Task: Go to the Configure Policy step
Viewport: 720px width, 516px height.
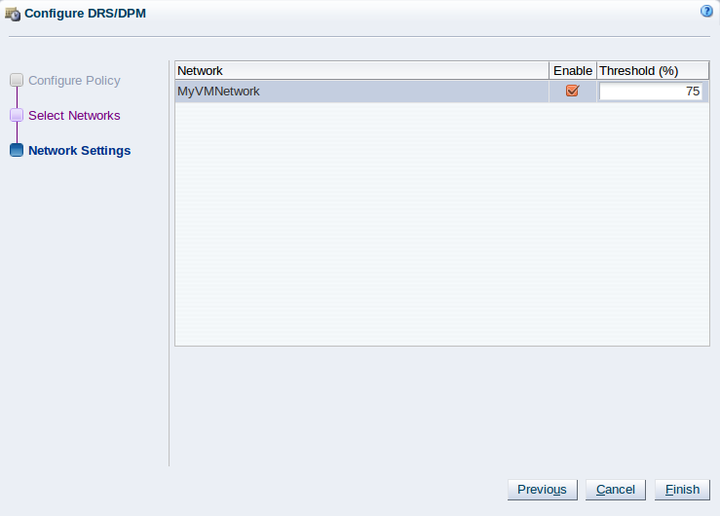Action: pyautogui.click(x=74, y=80)
